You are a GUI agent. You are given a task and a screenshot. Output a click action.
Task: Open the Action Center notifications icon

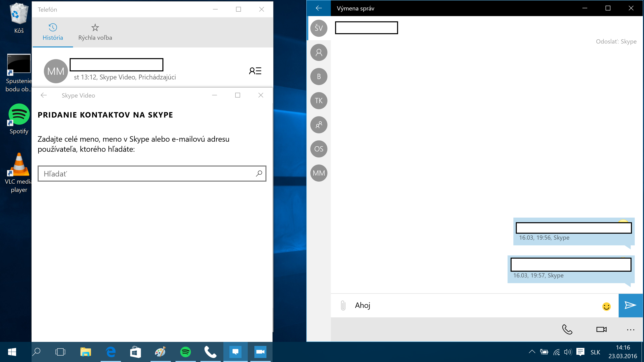pos(580,352)
